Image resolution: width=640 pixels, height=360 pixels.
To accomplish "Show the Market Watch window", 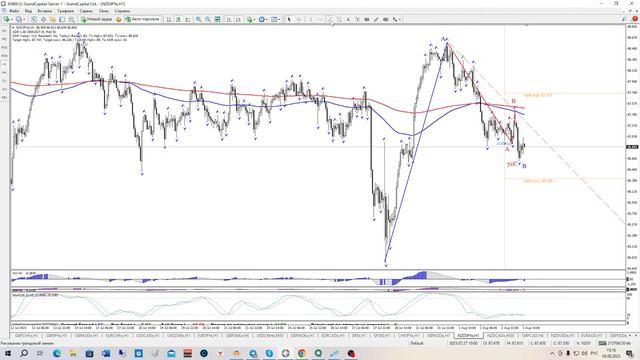I will point(34,19).
